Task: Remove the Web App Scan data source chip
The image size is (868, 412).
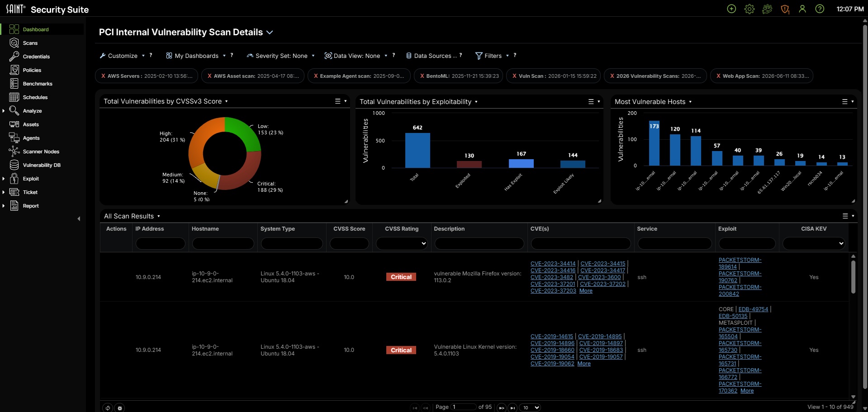Action: [718, 76]
